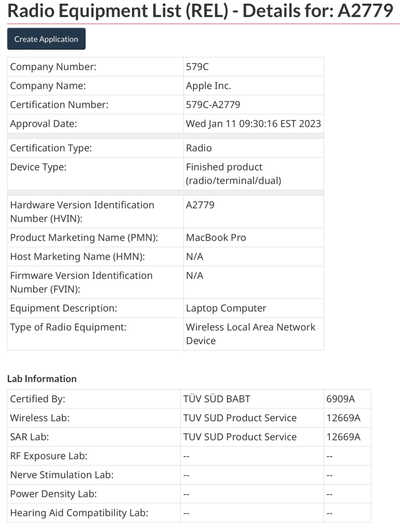
Task: Select the Laptop Computer equipment description
Action: [226, 308]
